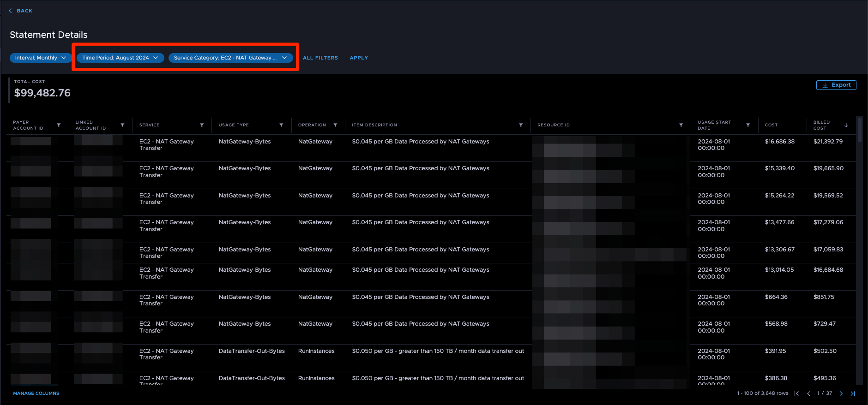Select the $664.36 cost cell

(x=776, y=297)
